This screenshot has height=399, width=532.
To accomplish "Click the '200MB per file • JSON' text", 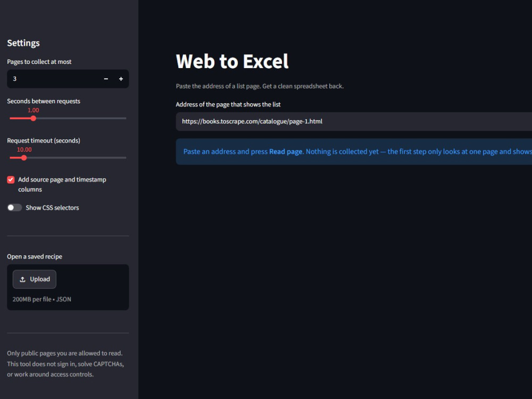I will point(41,299).
